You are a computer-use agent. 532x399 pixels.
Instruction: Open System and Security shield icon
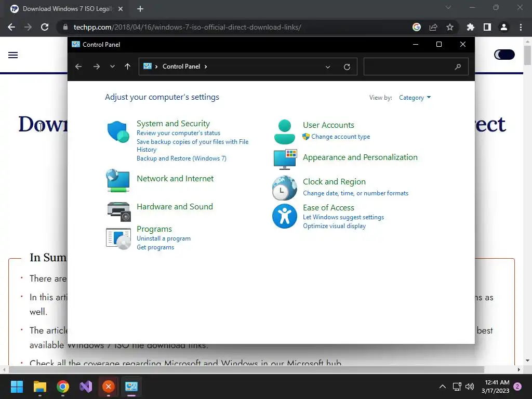coord(118,131)
